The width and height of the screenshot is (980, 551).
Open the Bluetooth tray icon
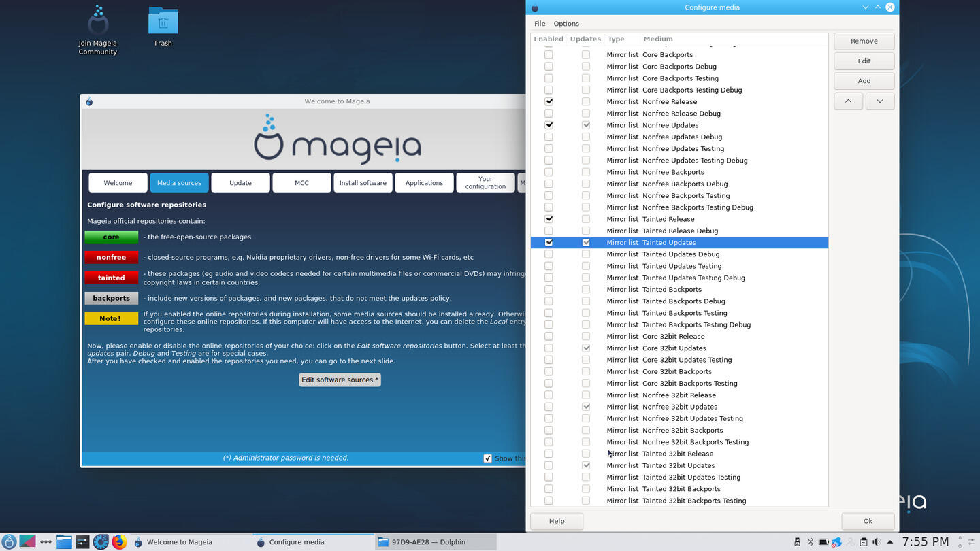[x=810, y=542]
